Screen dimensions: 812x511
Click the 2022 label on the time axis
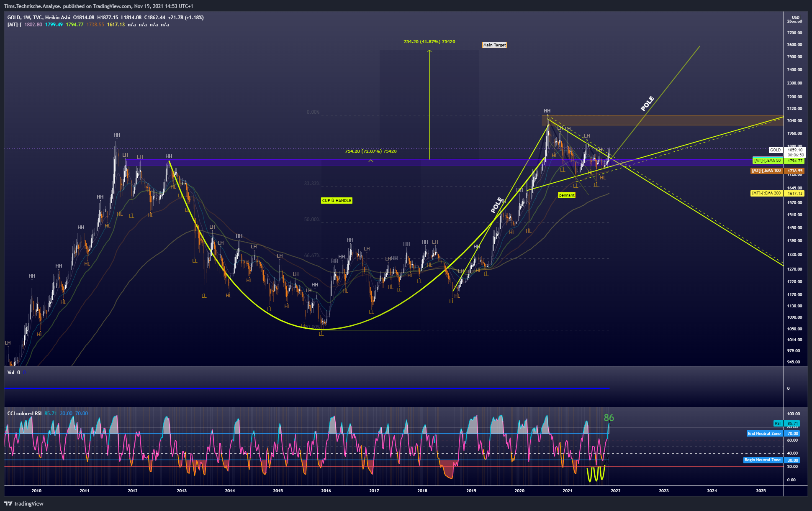[616, 491]
